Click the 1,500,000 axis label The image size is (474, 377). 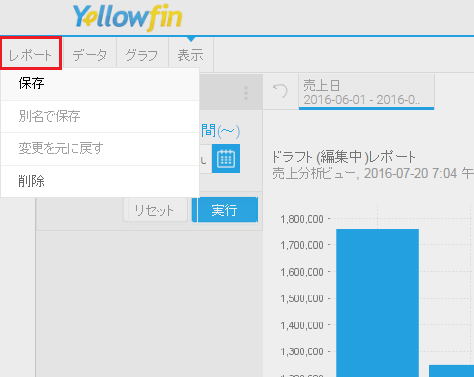[x=302, y=298]
